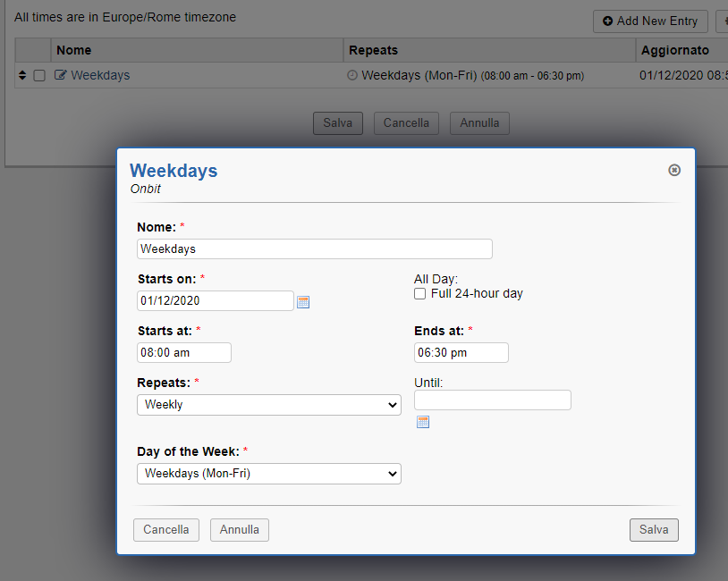
Task: Sort table by the Repeats column header
Action: click(x=373, y=50)
